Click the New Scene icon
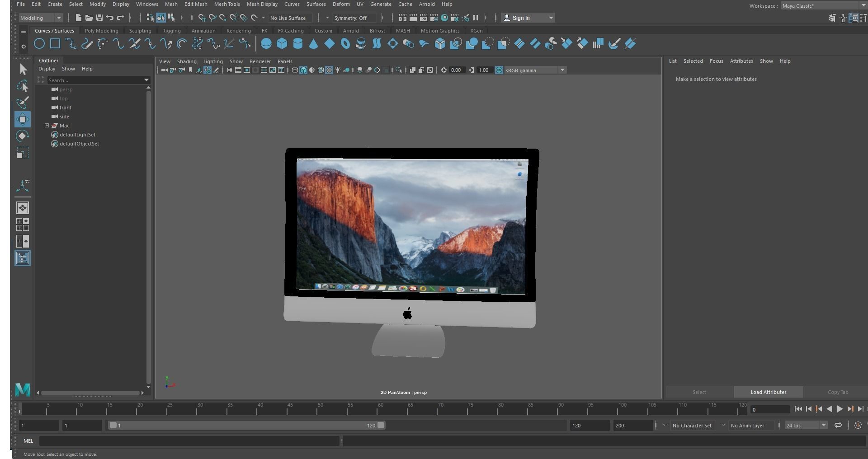 click(78, 18)
